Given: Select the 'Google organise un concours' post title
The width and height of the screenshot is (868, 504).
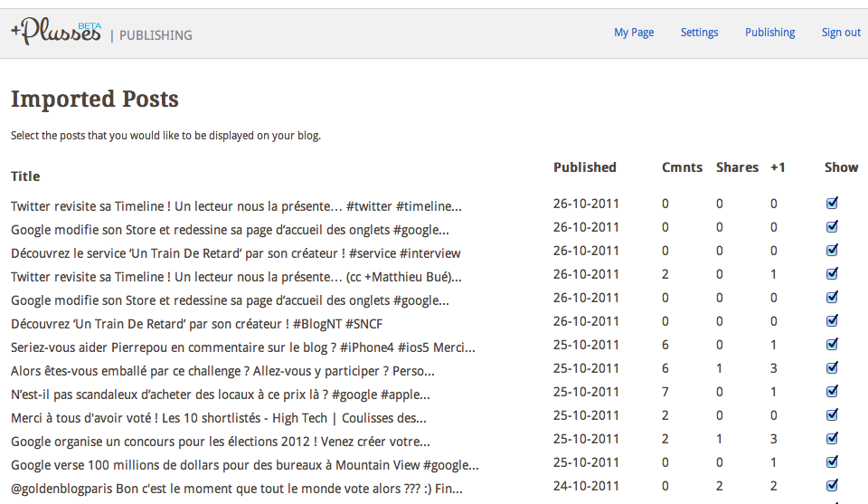Looking at the screenshot, I should pos(220,442).
